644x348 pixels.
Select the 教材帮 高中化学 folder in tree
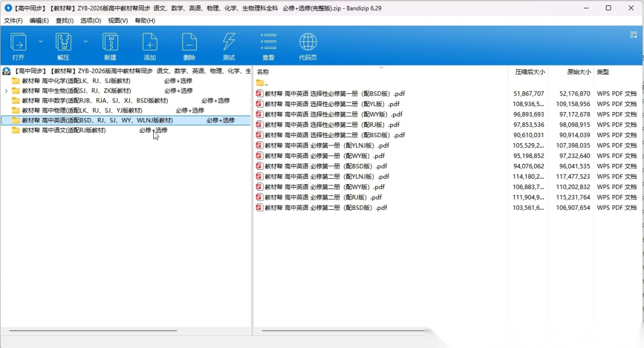pos(76,81)
